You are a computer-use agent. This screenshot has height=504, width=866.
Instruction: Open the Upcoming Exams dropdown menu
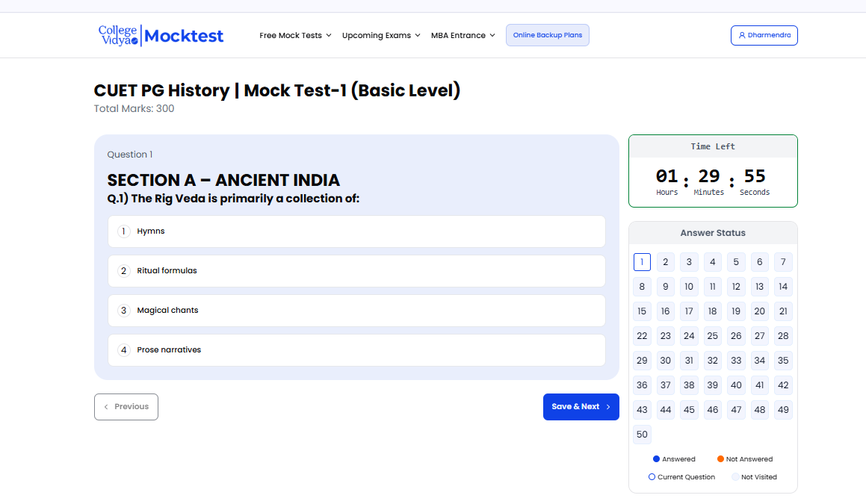381,35
